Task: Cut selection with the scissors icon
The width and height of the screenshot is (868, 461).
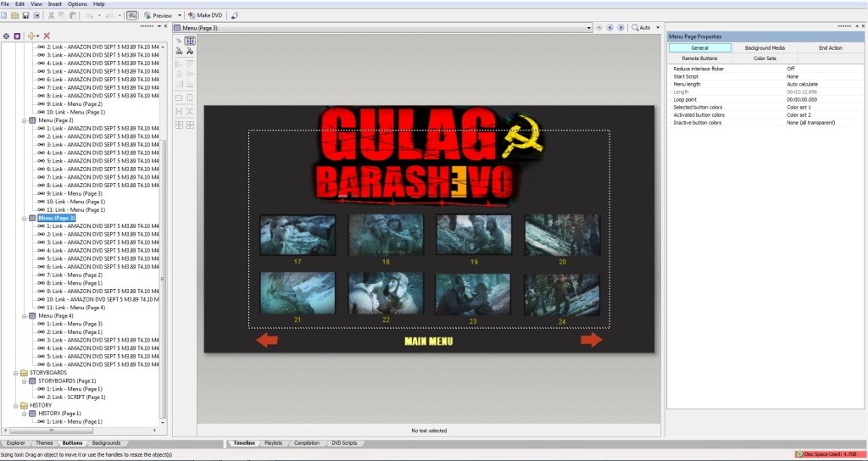Action: click(x=51, y=15)
